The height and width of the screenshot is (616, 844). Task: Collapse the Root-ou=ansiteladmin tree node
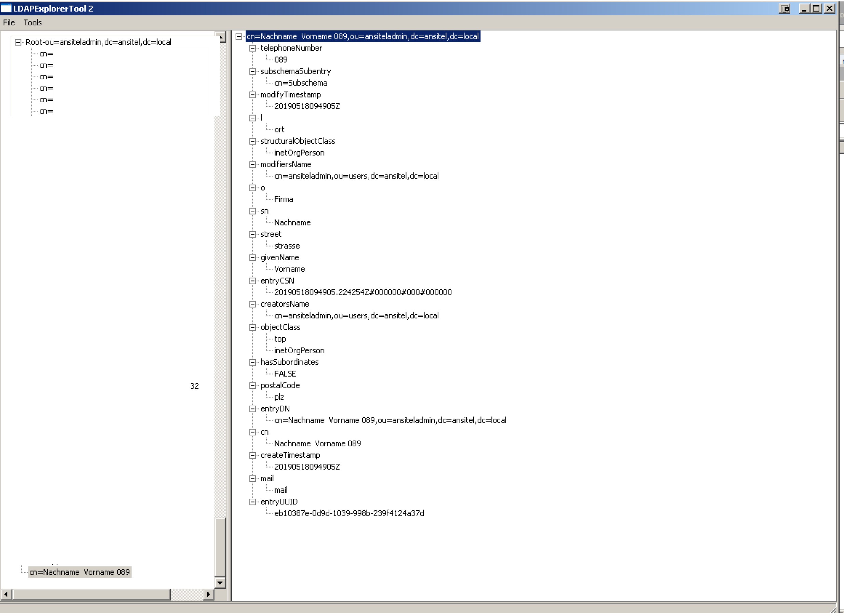(x=18, y=42)
